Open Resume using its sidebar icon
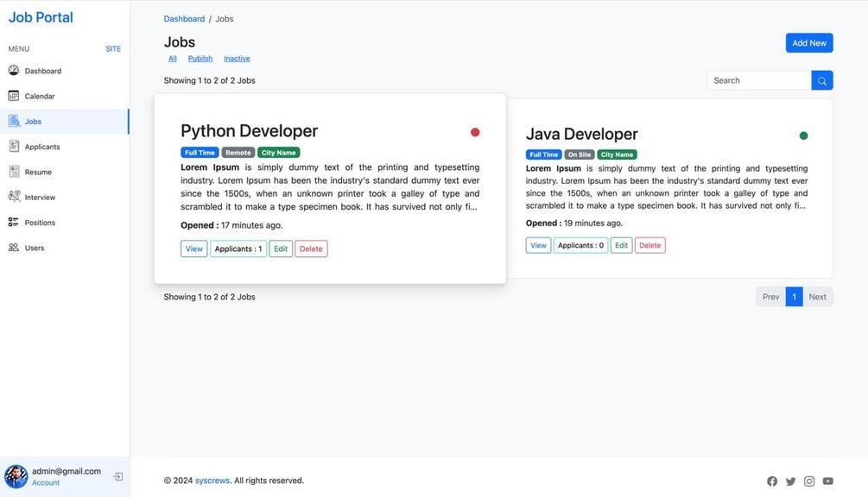868x497 pixels. pos(14,172)
